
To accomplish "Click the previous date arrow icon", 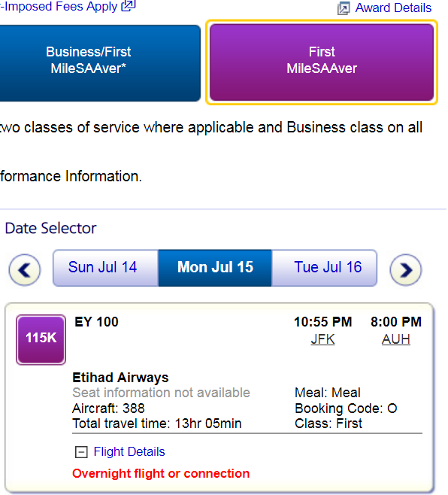I will point(25,270).
